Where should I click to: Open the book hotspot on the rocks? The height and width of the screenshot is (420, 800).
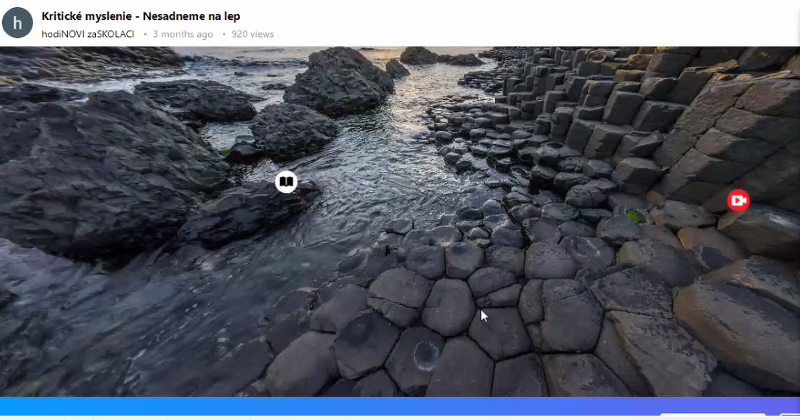pos(286,182)
